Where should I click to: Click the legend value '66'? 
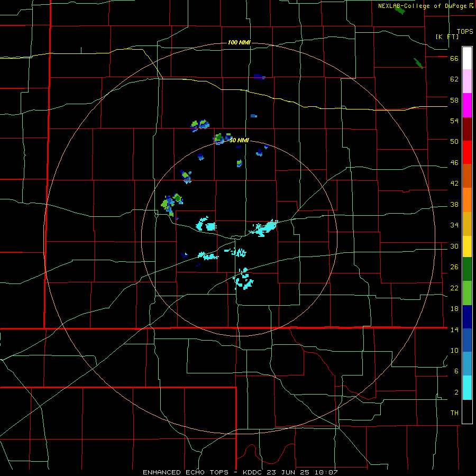click(x=454, y=59)
